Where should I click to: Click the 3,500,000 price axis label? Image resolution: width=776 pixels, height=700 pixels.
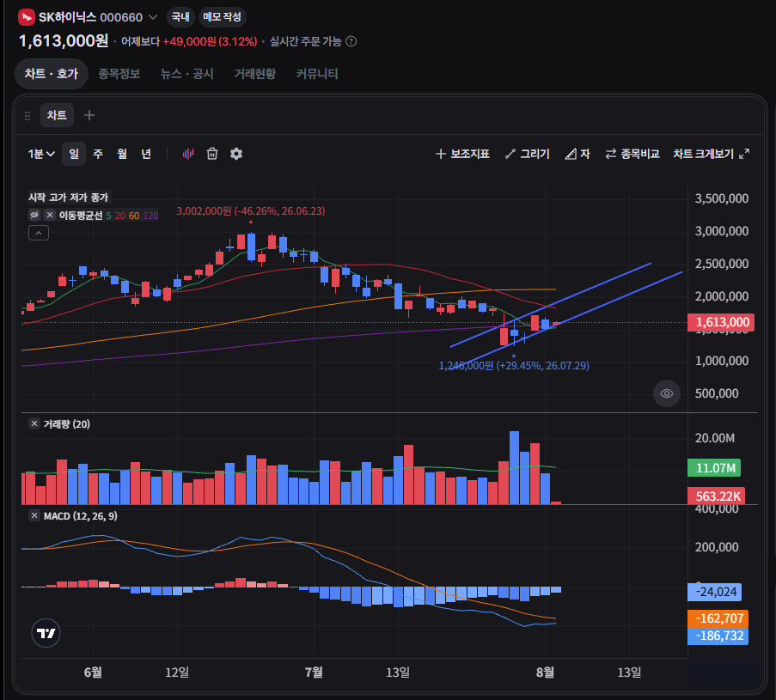tap(722, 198)
